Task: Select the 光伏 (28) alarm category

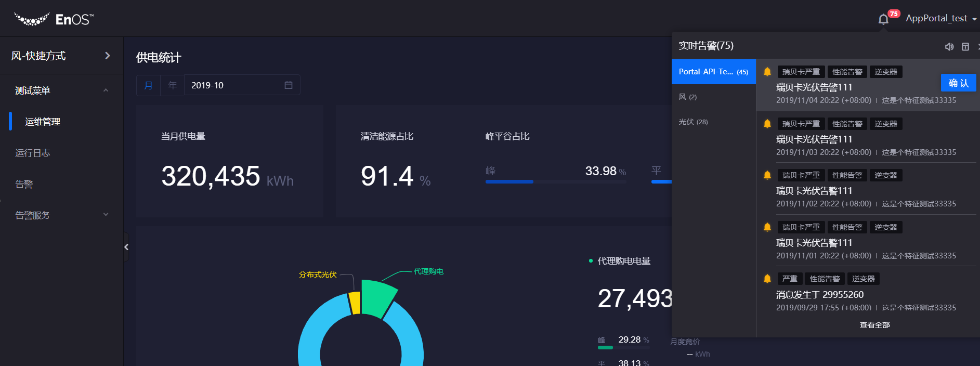Action: (693, 122)
